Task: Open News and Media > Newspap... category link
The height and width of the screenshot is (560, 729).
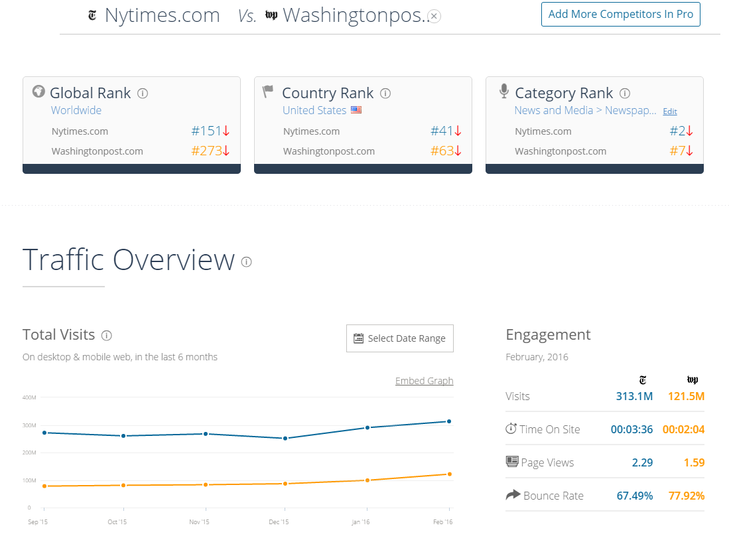Action: 585,110
